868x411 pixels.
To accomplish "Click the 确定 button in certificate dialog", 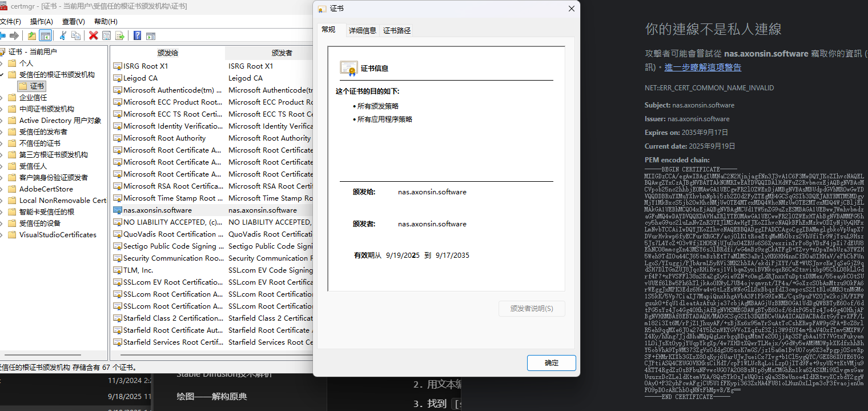I will coord(552,362).
